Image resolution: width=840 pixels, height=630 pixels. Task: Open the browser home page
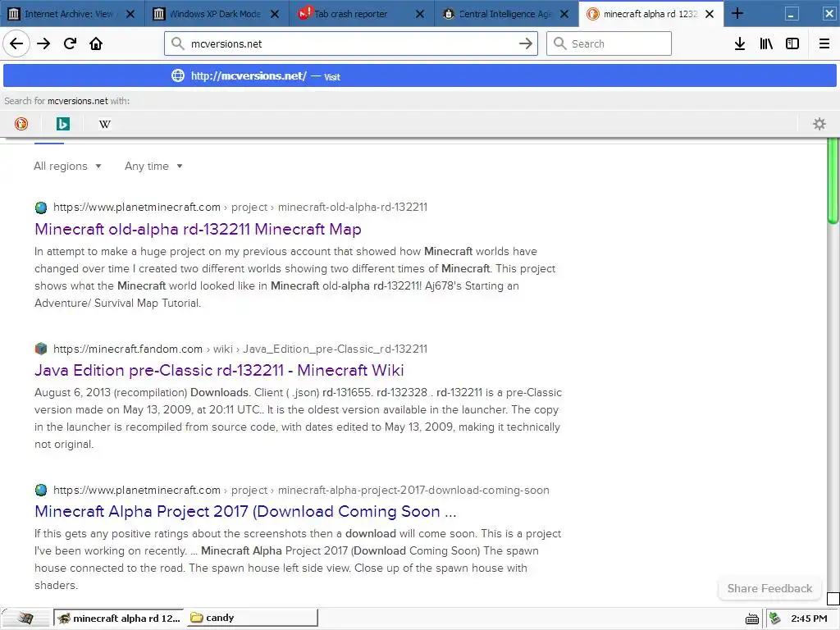96,43
